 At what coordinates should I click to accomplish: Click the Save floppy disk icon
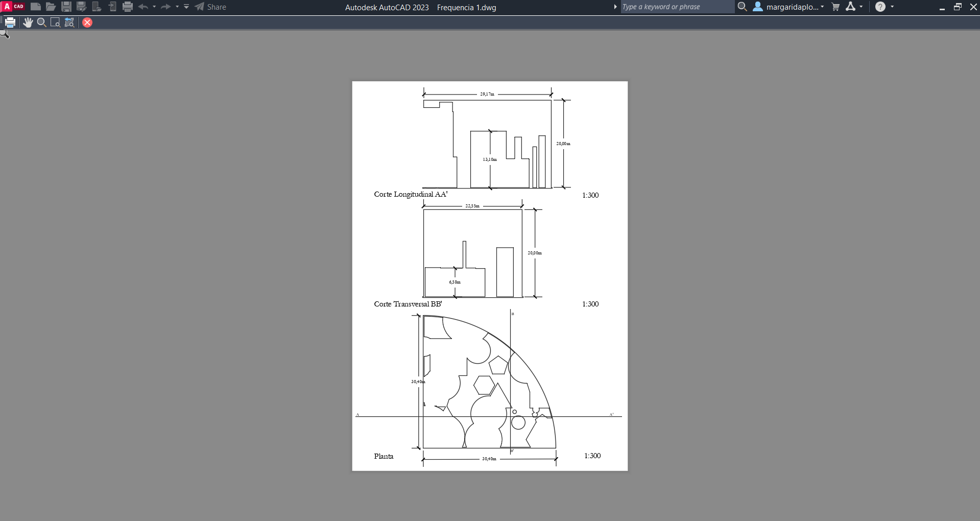[66, 7]
